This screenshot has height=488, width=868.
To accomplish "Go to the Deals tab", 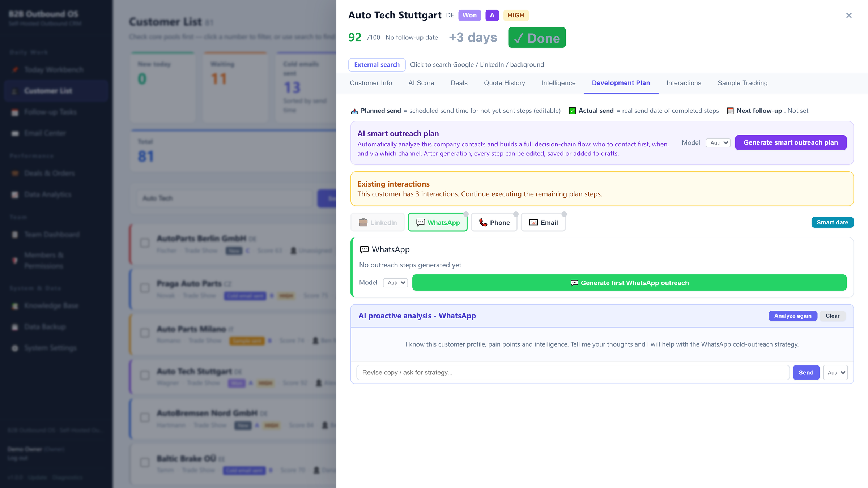I will coord(459,83).
